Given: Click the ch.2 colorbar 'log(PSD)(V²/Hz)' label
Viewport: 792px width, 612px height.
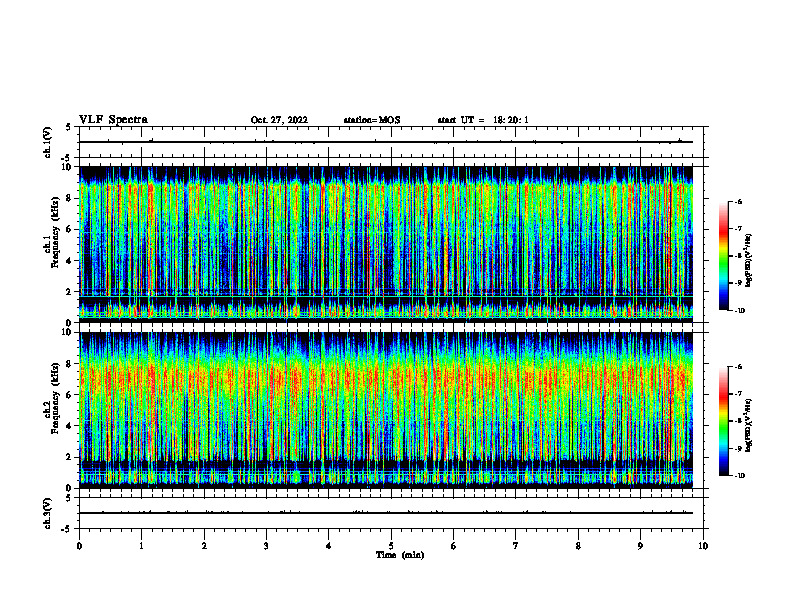Looking at the screenshot, I should [x=749, y=425].
